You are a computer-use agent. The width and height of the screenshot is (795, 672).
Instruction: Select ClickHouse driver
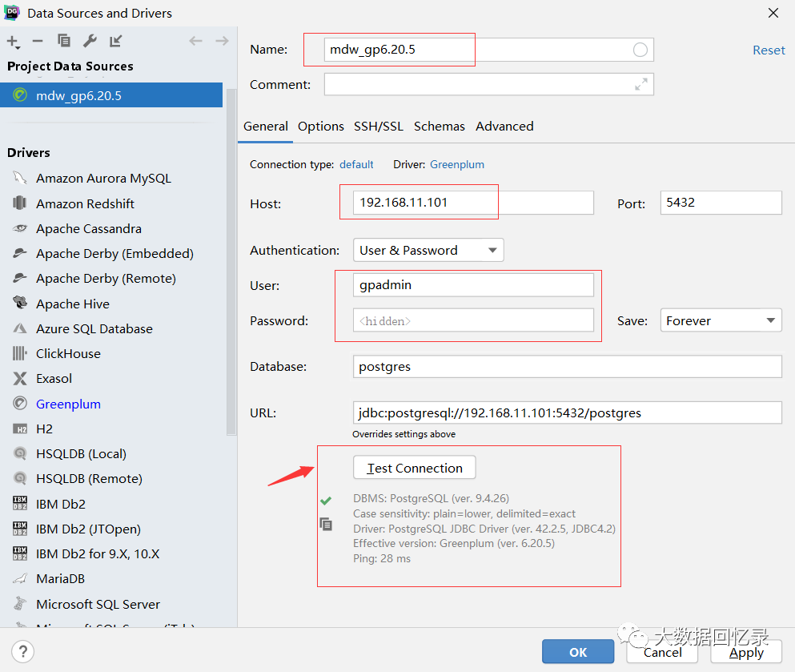click(68, 353)
